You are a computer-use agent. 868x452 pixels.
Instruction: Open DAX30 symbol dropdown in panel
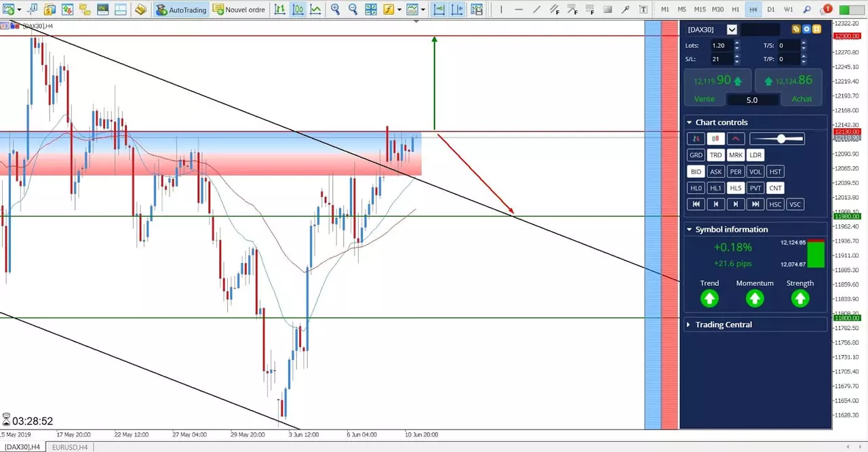732,29
